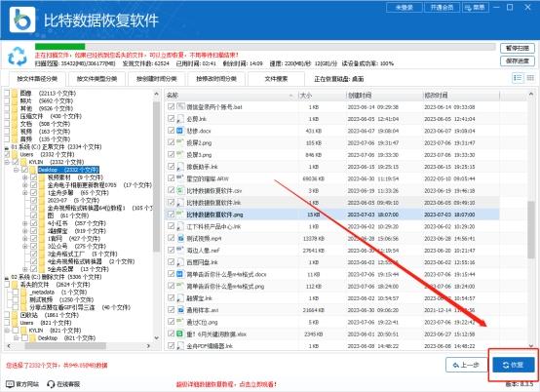Viewport: 540px width, 392px height.
Task: Uncheck the 视频素材 folder checkbox
Action: tap(33, 177)
